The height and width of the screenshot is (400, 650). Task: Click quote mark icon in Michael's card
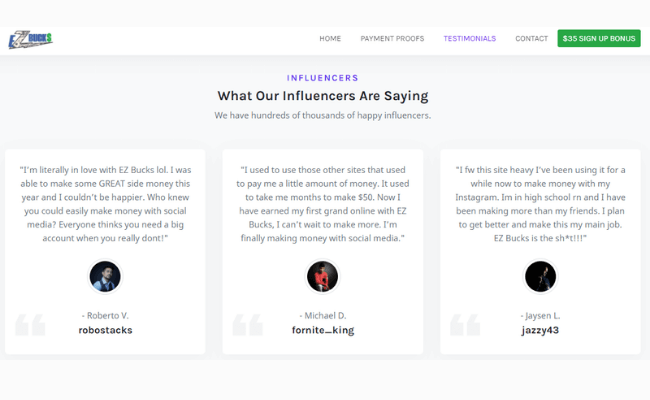click(247, 325)
